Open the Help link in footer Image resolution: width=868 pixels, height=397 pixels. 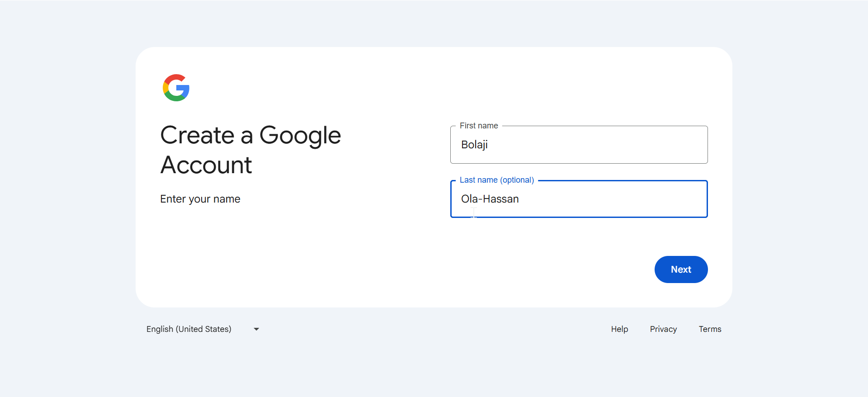pos(619,329)
